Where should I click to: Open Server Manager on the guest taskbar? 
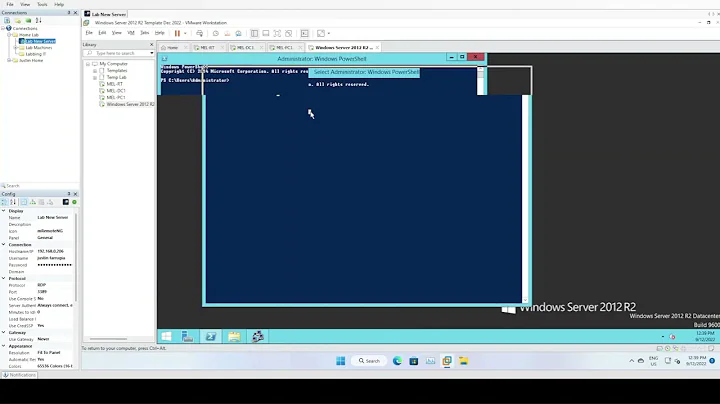pyautogui.click(x=187, y=337)
